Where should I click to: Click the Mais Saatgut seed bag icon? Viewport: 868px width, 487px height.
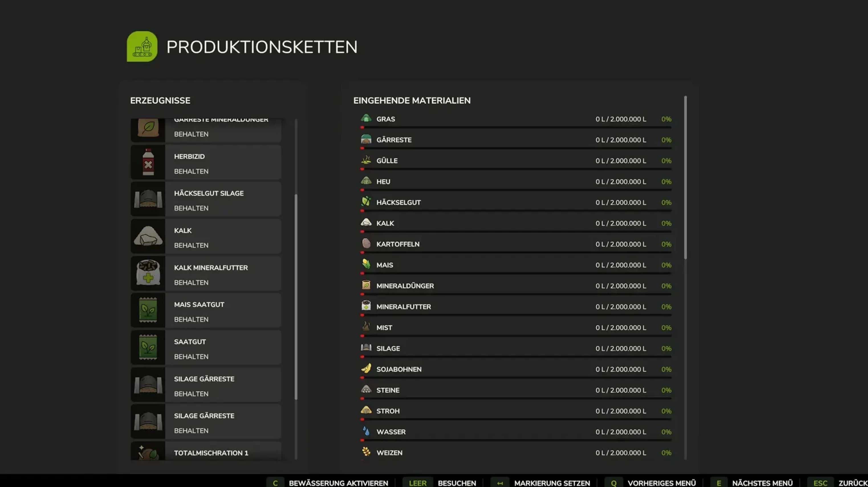click(148, 310)
